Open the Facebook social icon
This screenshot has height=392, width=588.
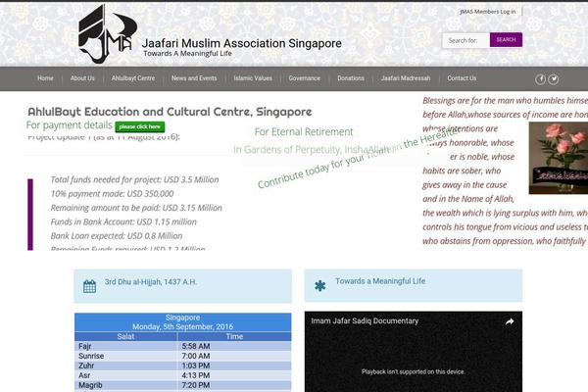pyautogui.click(x=540, y=79)
